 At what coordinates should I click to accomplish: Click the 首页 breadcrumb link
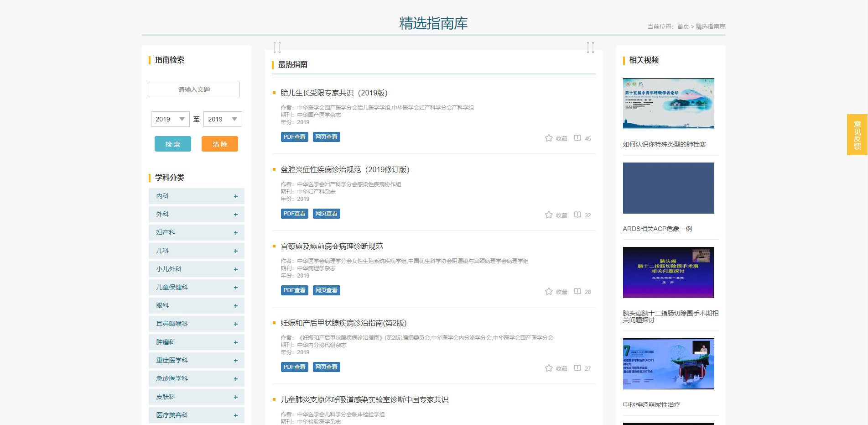point(683,26)
